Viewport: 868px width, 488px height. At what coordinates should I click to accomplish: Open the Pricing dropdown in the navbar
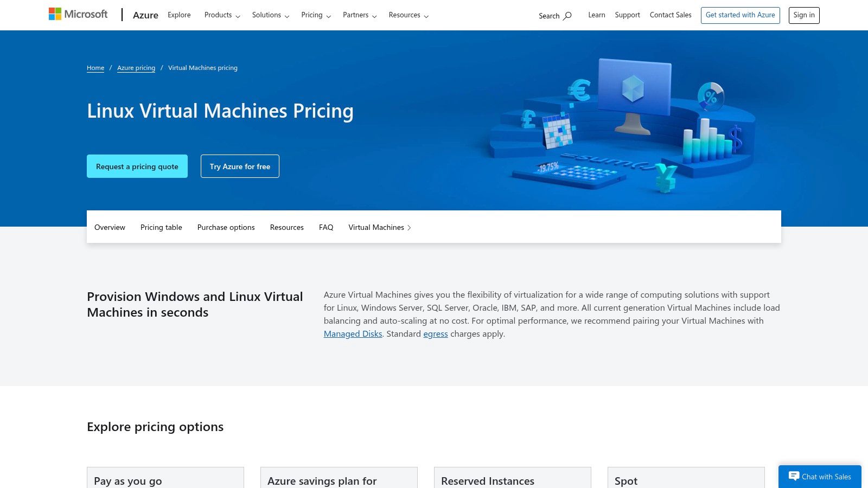[316, 15]
